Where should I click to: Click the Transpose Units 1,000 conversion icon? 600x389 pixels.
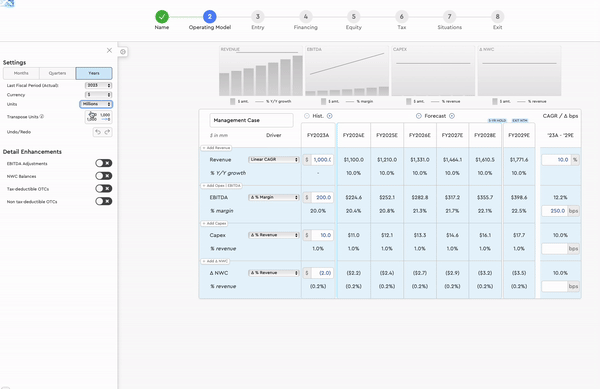[x=98, y=117]
